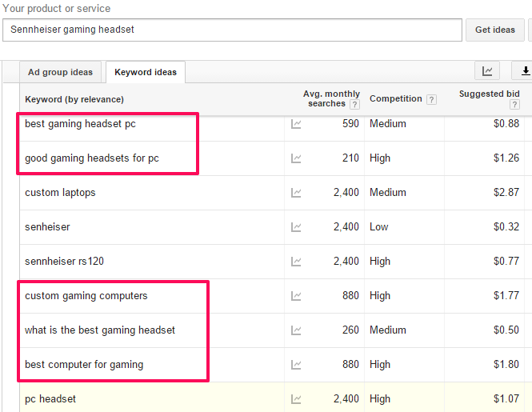Click the $1.07 suggested bid
This screenshot has height=412, width=532.
(x=506, y=398)
